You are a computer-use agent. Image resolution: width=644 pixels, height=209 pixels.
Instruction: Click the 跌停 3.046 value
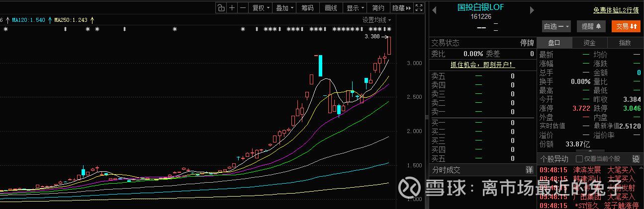coord(631,108)
